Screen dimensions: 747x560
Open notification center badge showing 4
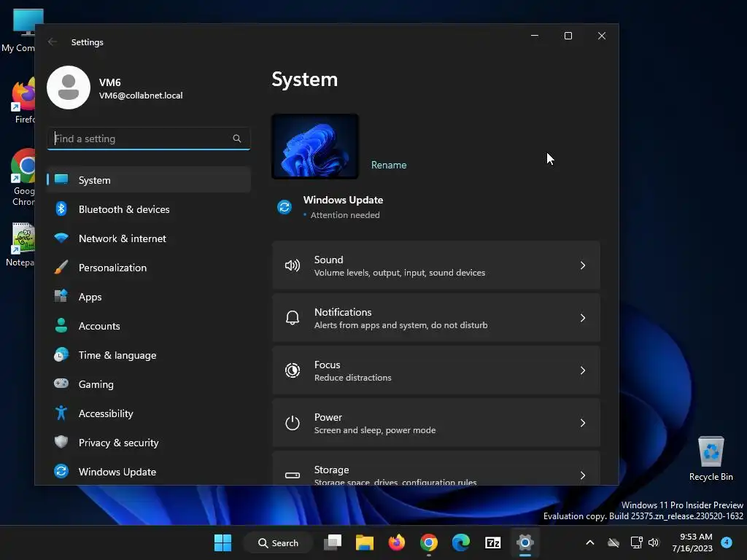pyautogui.click(x=727, y=542)
